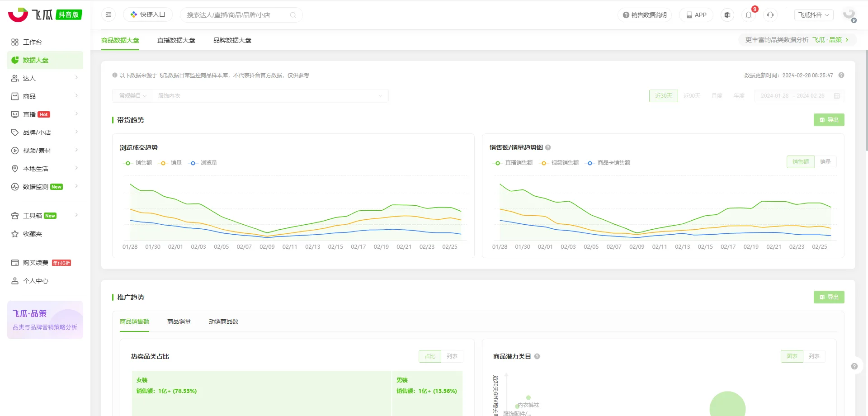Viewport: 868px width, 416px height.
Task: Export the 带货趋势 data
Action: point(829,120)
